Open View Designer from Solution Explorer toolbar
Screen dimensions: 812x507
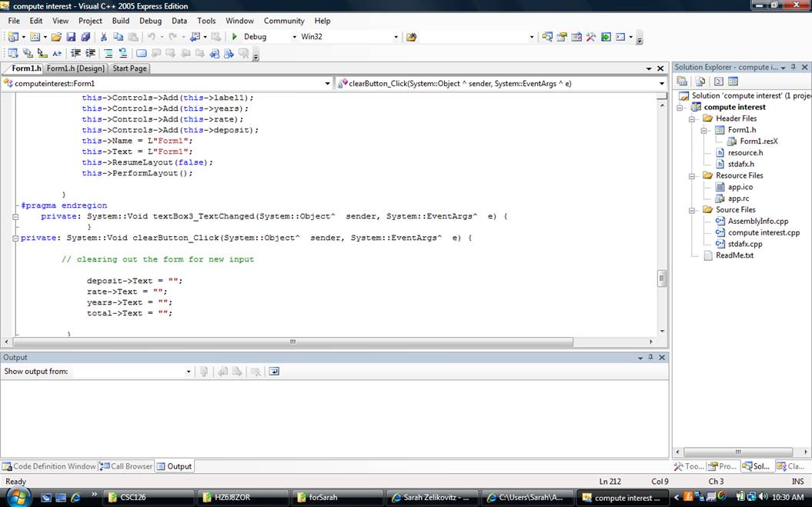[x=733, y=82]
